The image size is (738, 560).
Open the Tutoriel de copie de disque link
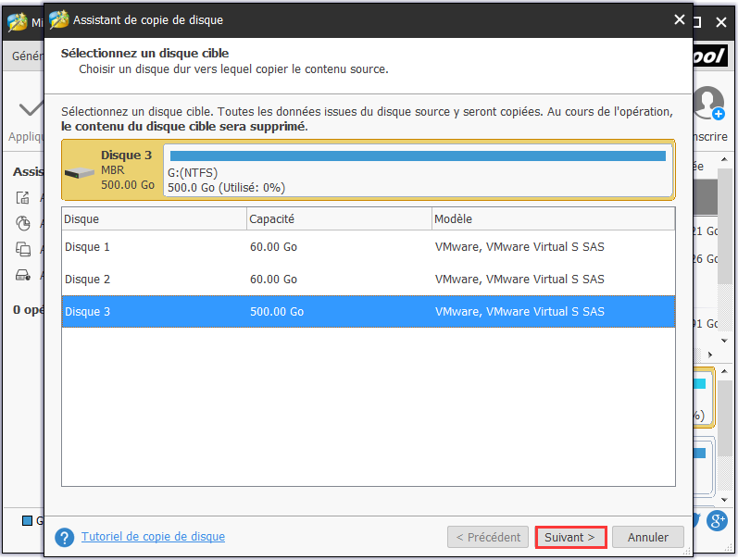[153, 537]
